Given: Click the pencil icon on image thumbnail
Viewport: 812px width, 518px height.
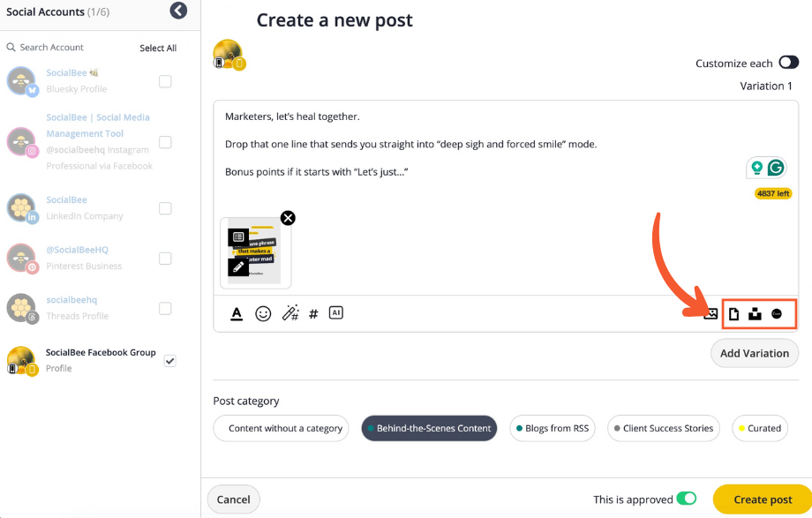Looking at the screenshot, I should [237, 266].
